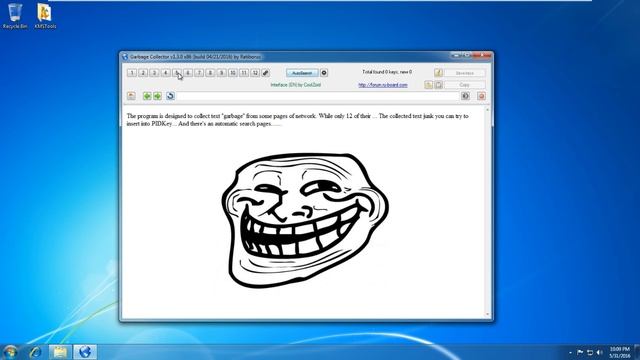This screenshot has width=640, height=360.
Task: Select page button 3
Action: (154, 73)
